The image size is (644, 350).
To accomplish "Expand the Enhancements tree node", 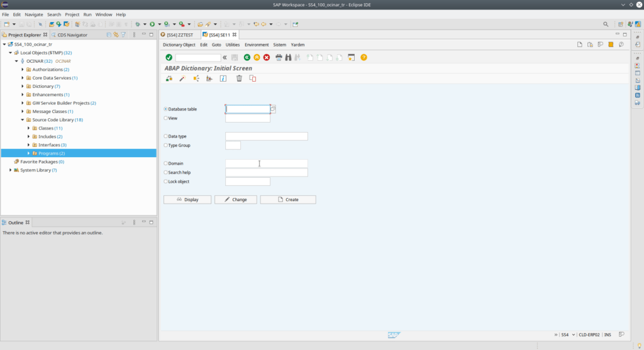I will pyautogui.click(x=23, y=95).
